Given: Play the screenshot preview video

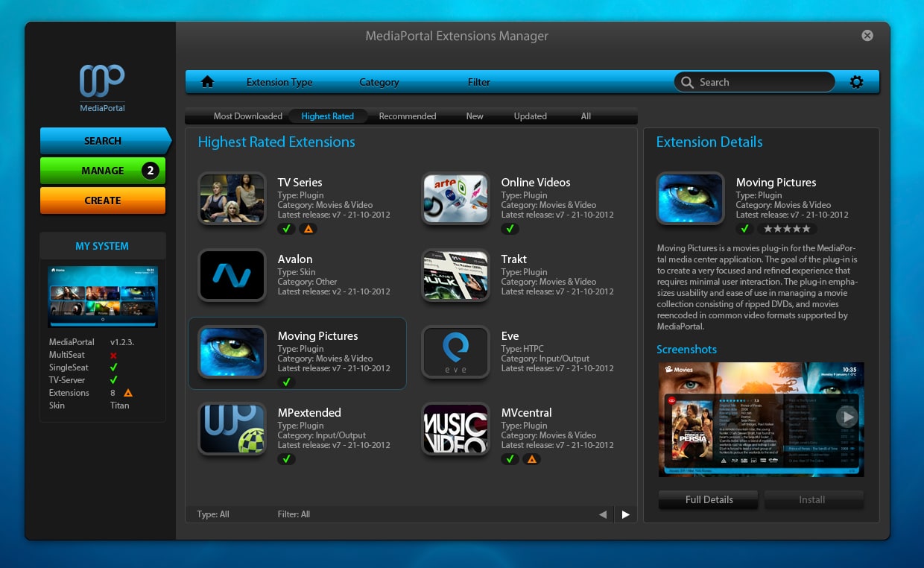Looking at the screenshot, I should pos(846,416).
